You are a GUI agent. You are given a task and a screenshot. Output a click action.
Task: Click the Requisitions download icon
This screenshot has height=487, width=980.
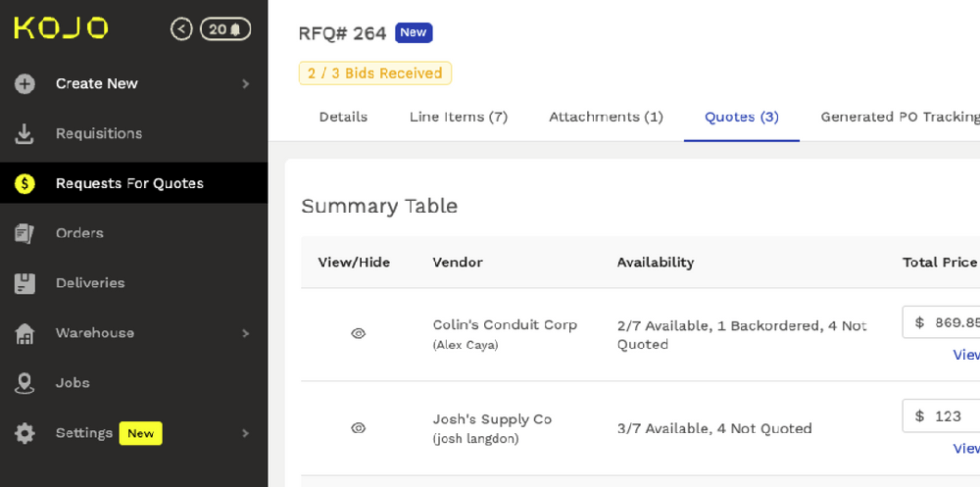(24, 134)
